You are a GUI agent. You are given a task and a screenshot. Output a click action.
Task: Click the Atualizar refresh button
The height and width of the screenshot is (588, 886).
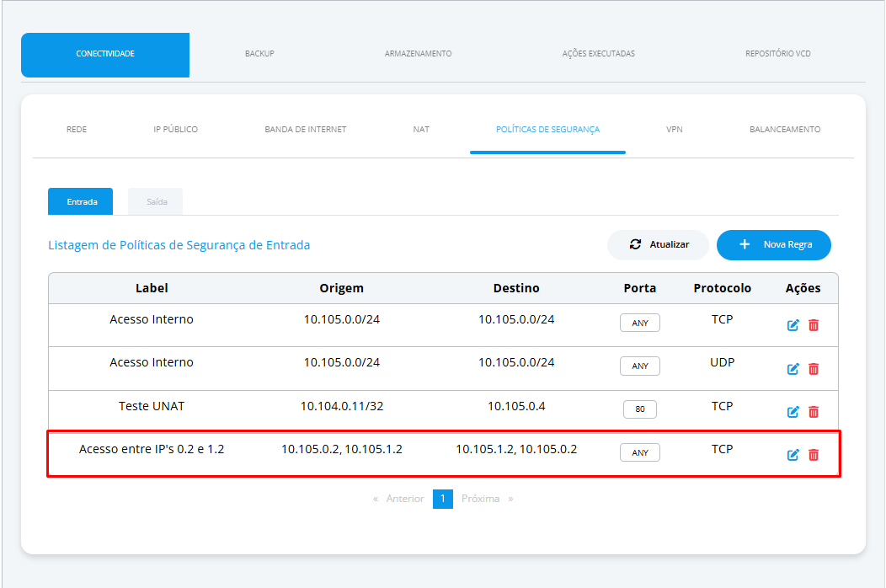pyautogui.click(x=659, y=245)
